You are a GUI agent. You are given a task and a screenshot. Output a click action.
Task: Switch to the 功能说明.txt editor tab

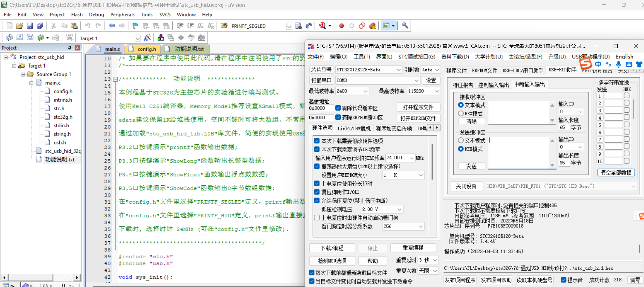[x=186, y=49]
